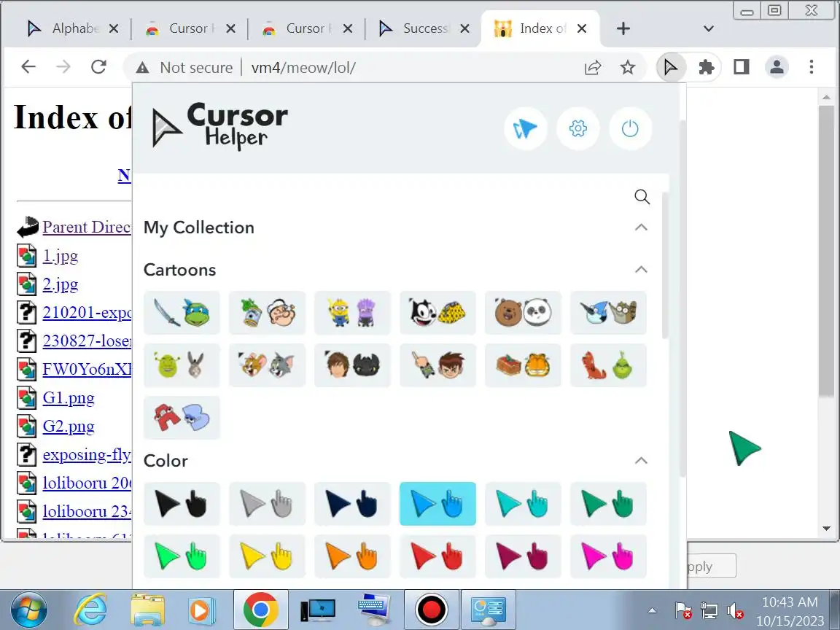Viewport: 840px width, 630px height.
Task: Bookmark this page with star icon
Action: [x=627, y=68]
